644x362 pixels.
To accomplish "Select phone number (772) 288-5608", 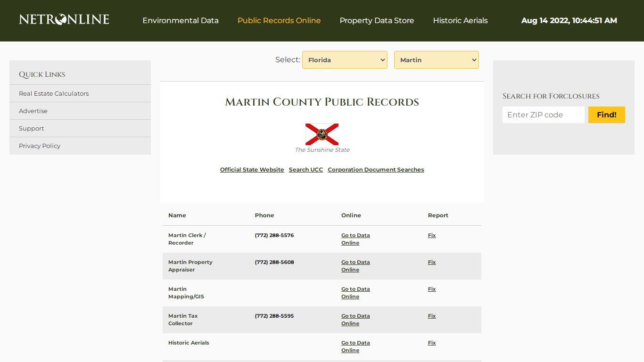I will 274,262.
